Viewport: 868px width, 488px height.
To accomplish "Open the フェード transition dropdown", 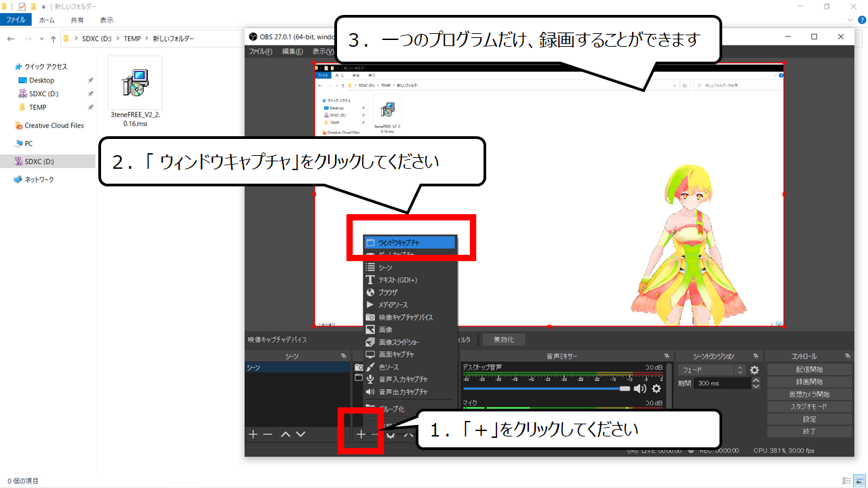I will coord(711,370).
